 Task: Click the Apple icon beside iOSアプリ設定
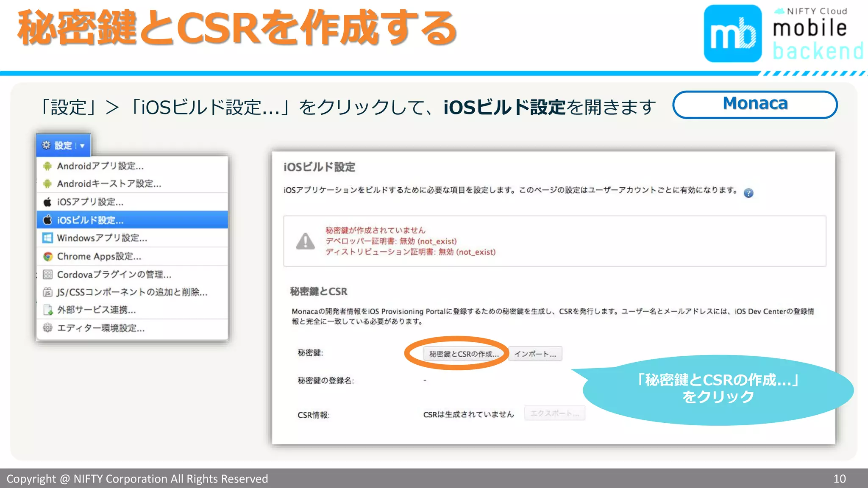tap(47, 202)
